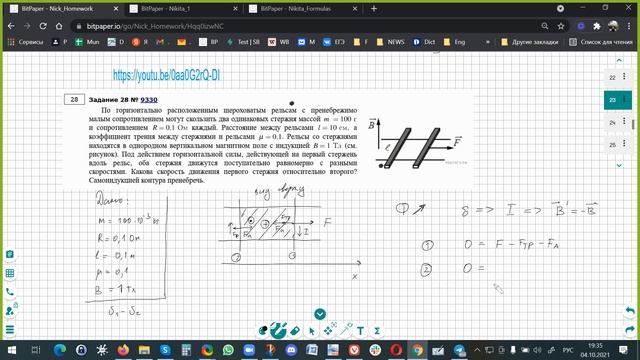
Task: Open a new browser tab
Action: [x=374, y=9]
